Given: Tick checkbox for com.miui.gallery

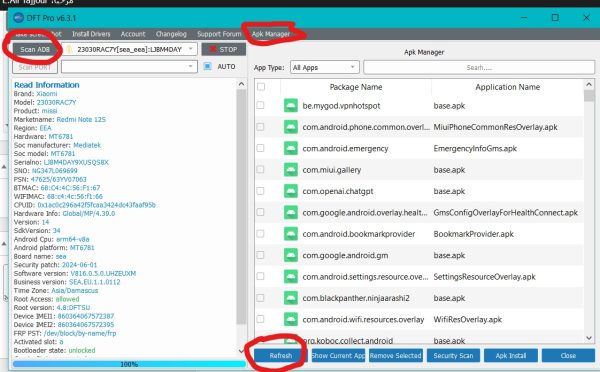Looking at the screenshot, I should [x=261, y=170].
